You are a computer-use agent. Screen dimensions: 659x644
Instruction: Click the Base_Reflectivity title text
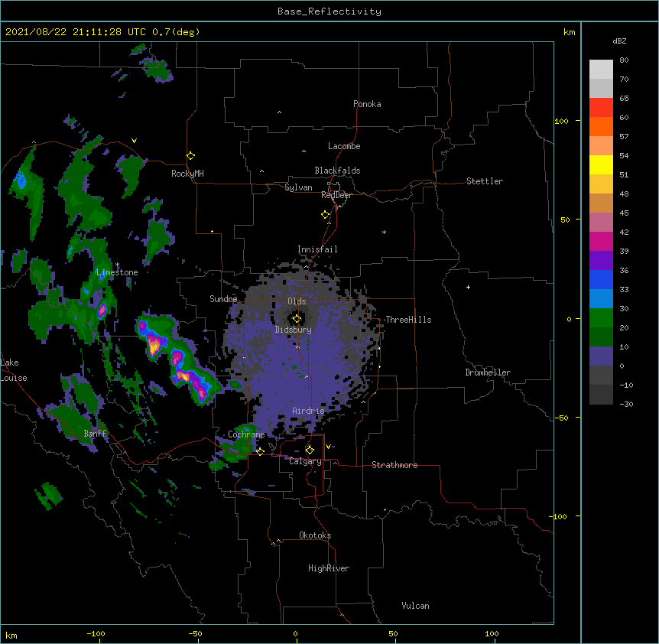click(x=329, y=11)
